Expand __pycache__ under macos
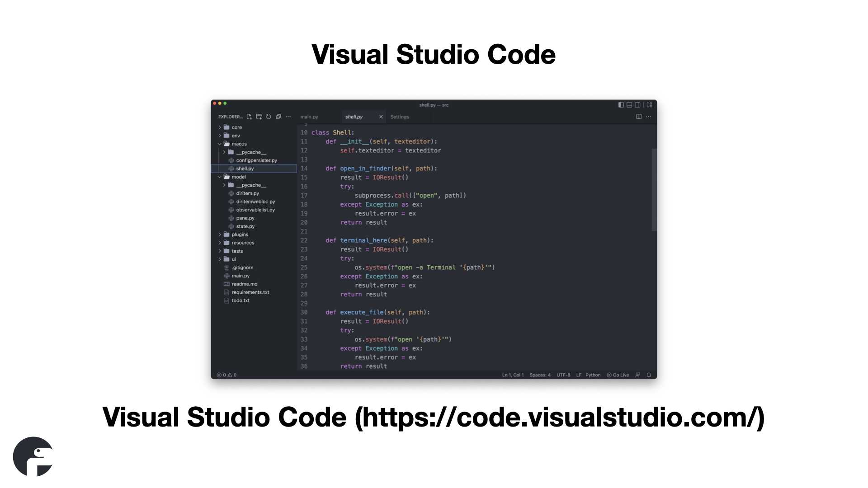The height and width of the screenshot is (488, 868). tap(254, 152)
